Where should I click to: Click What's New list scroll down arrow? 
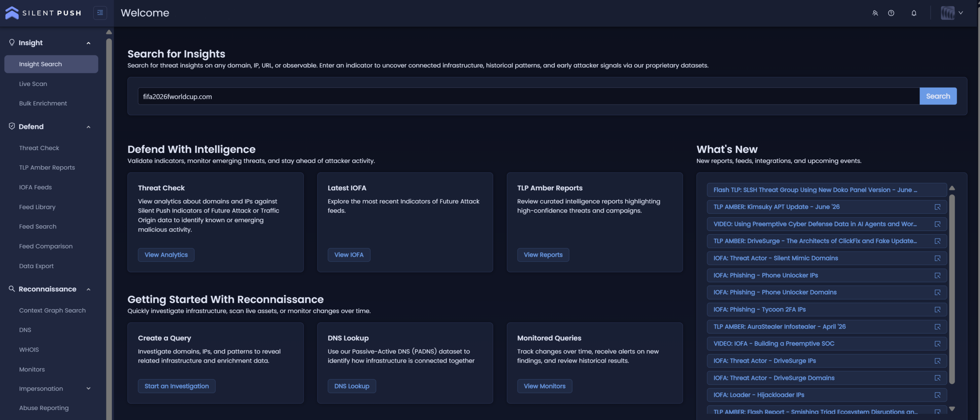pos(952,409)
